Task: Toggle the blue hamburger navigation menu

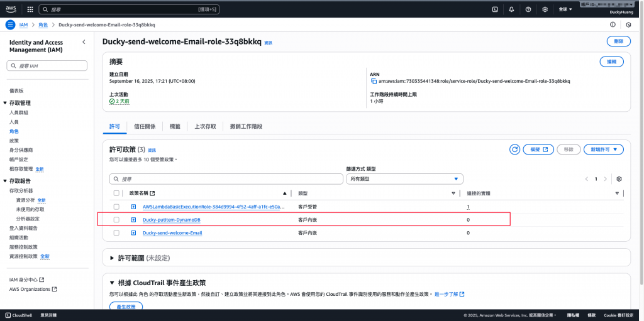Action: pos(10,24)
